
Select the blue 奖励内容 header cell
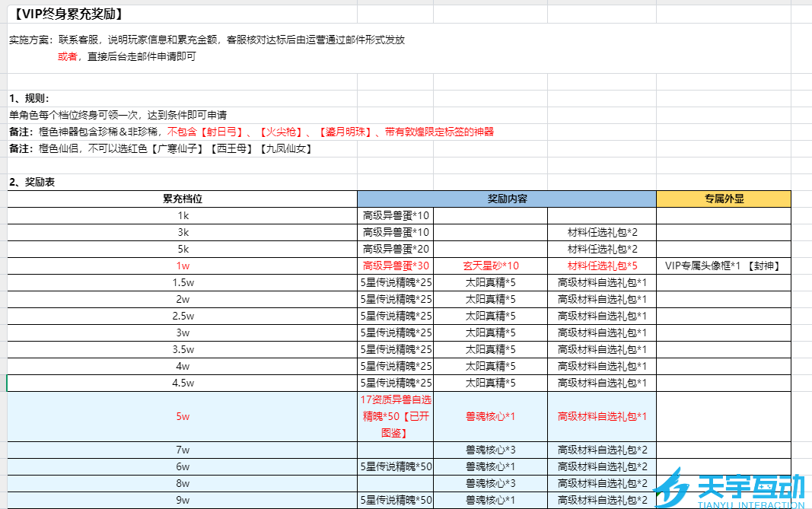point(507,199)
